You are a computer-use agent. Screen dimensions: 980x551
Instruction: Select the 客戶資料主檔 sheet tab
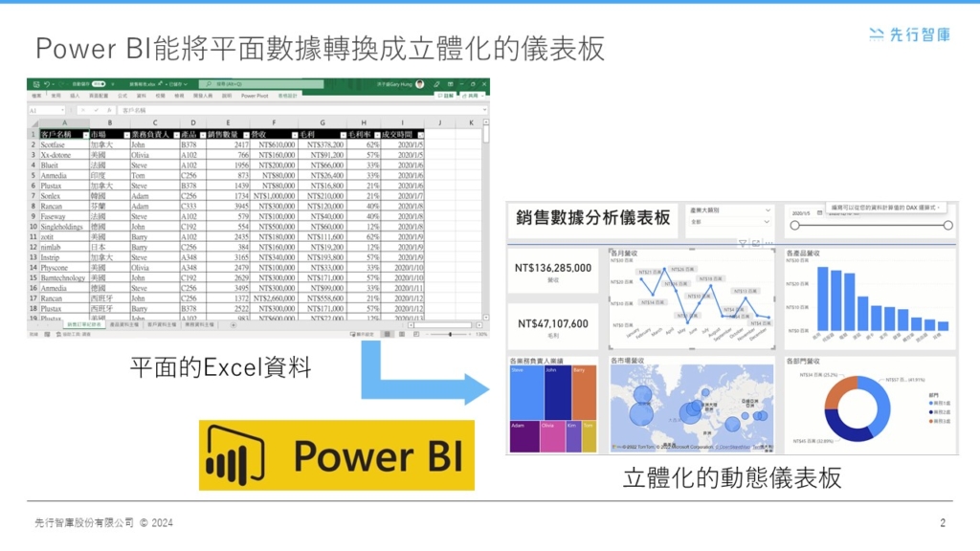[x=161, y=325]
